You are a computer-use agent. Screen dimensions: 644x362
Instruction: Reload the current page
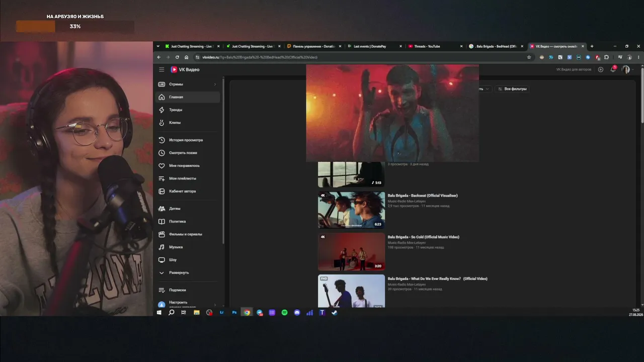tap(177, 57)
